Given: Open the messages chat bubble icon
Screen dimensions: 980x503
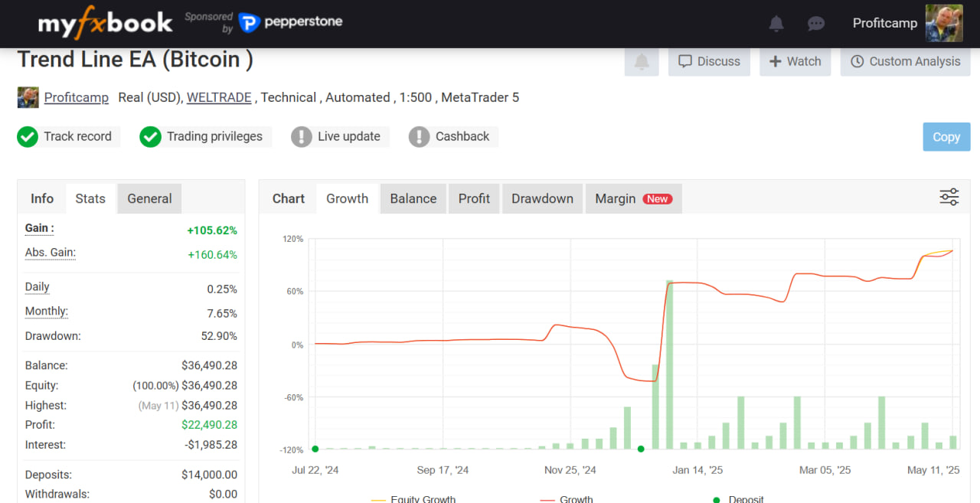Looking at the screenshot, I should click(816, 24).
